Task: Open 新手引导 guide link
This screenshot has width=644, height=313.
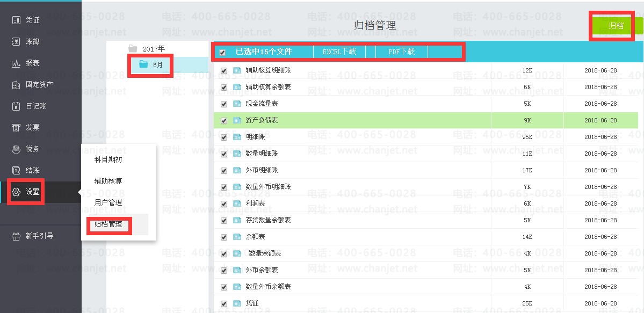Action: coord(39,236)
